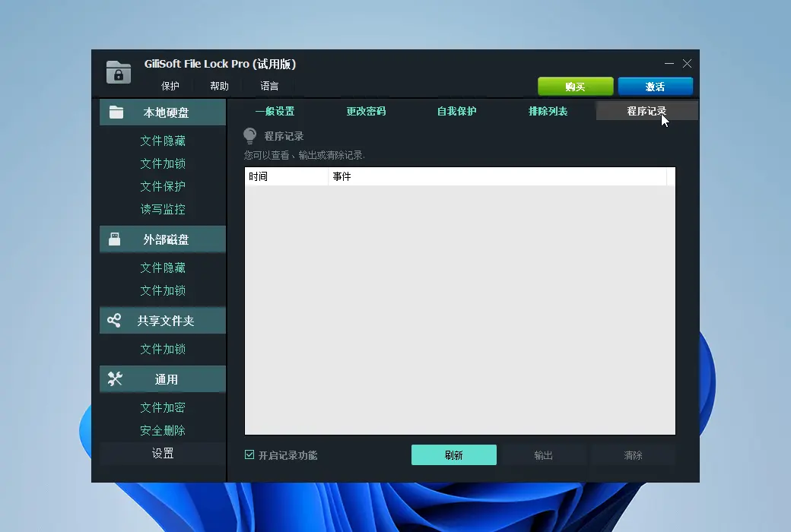Open the 保护 menu

(x=170, y=86)
